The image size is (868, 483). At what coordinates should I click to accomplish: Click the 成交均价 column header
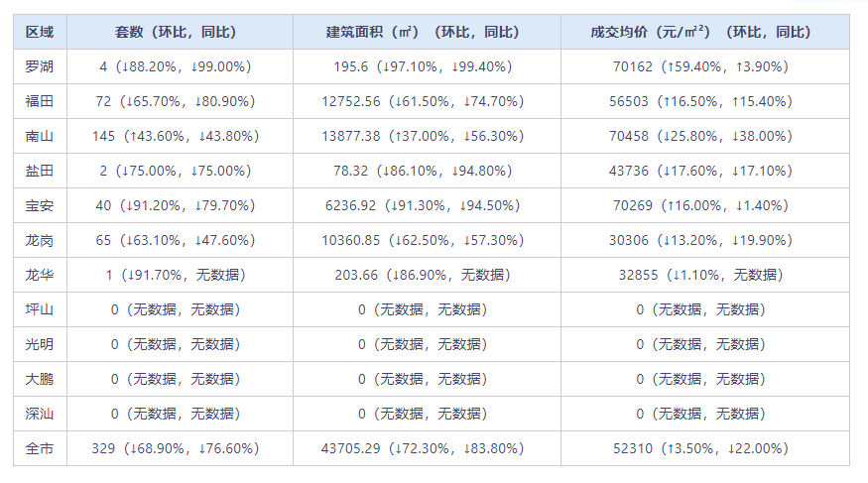(700, 32)
